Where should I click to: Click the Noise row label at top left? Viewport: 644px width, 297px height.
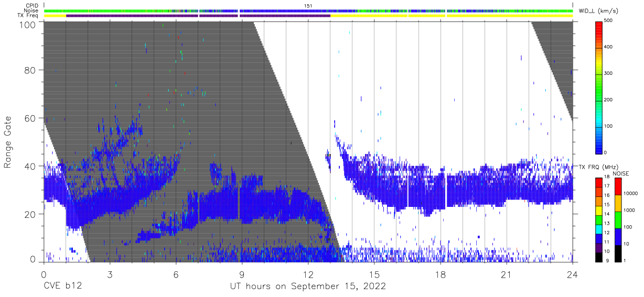point(31,10)
